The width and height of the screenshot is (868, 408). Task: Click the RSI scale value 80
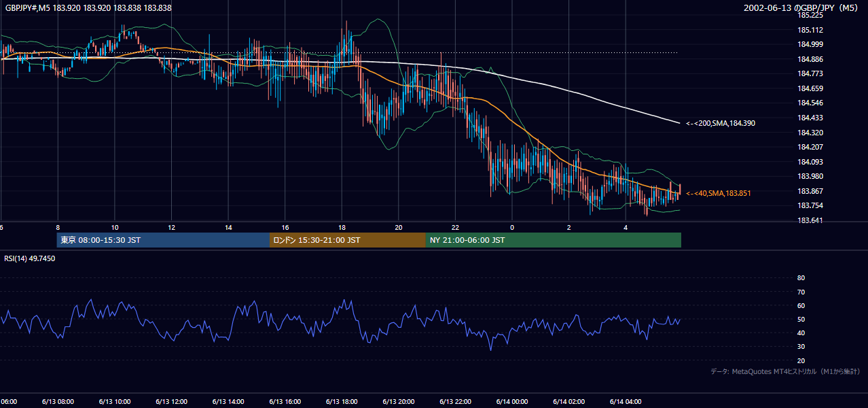pyautogui.click(x=801, y=278)
